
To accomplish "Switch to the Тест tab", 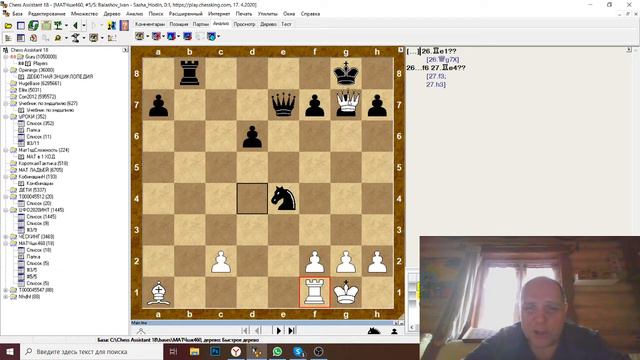I will [x=286, y=24].
